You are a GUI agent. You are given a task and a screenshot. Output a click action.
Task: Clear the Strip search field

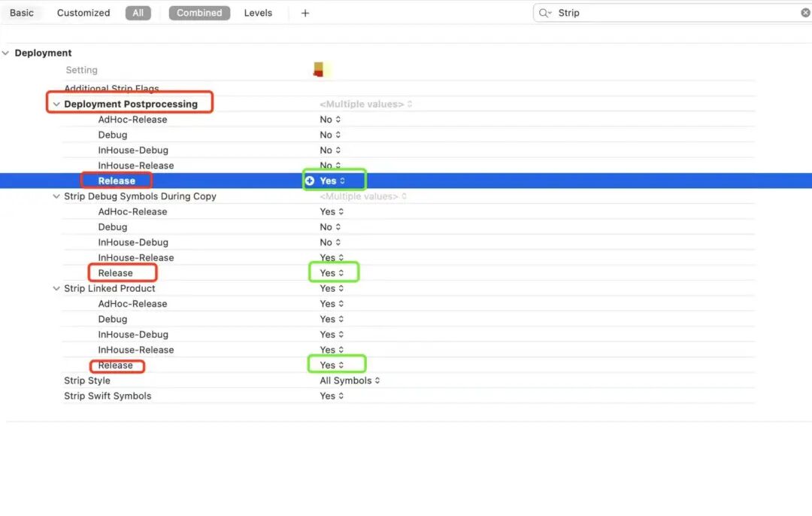click(805, 13)
